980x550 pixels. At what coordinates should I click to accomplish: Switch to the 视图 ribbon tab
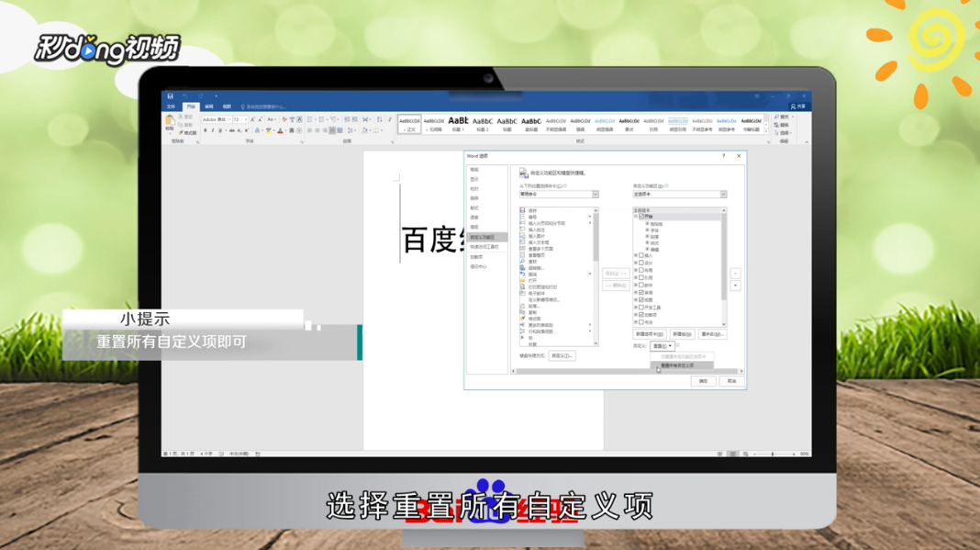[x=227, y=107]
